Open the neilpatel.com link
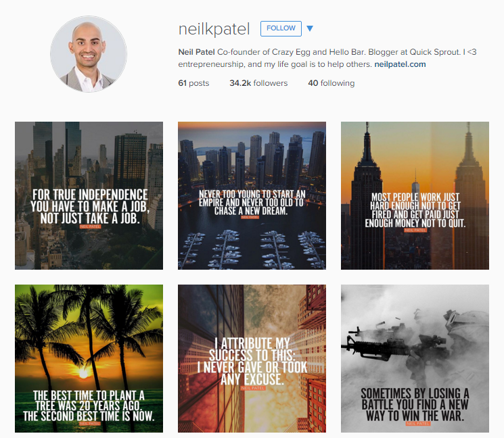The width and height of the screenshot is (504, 438). [400, 64]
